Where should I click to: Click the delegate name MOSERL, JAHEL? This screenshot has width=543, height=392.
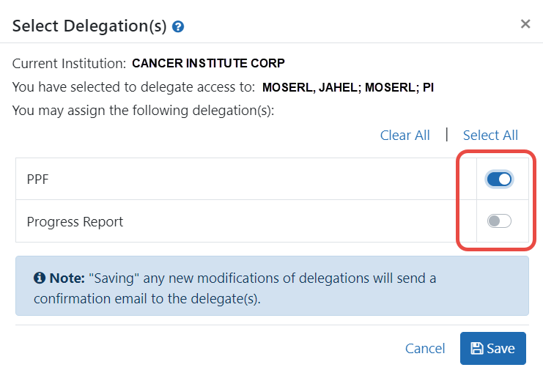click(x=309, y=88)
